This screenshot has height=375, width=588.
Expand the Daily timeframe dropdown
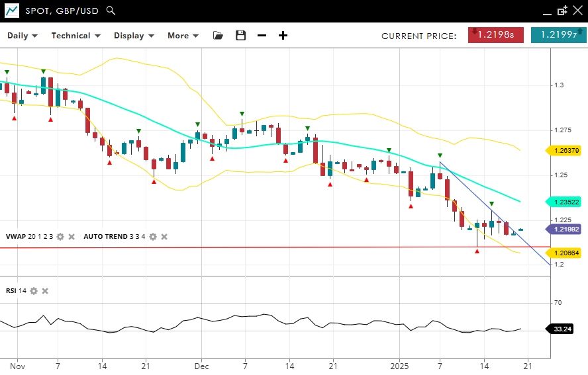[23, 36]
